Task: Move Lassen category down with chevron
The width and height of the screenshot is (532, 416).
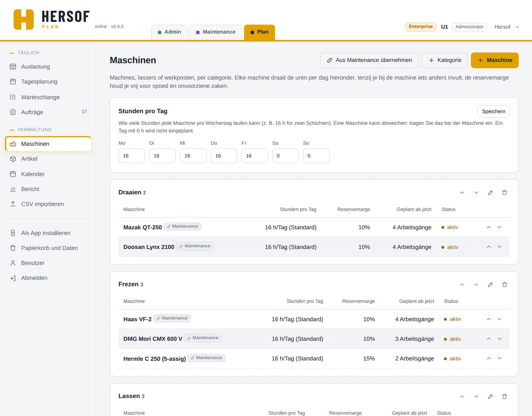Action: tap(476, 397)
